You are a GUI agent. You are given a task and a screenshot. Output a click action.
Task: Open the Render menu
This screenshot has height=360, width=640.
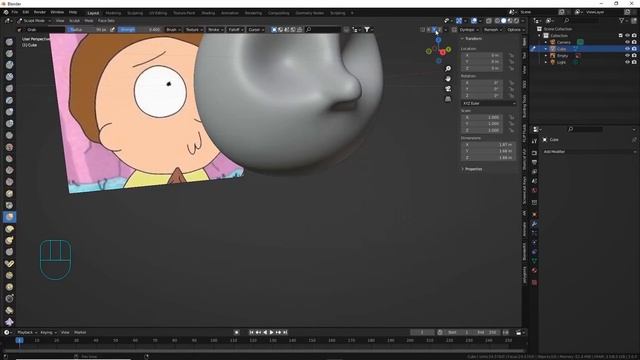click(x=40, y=12)
